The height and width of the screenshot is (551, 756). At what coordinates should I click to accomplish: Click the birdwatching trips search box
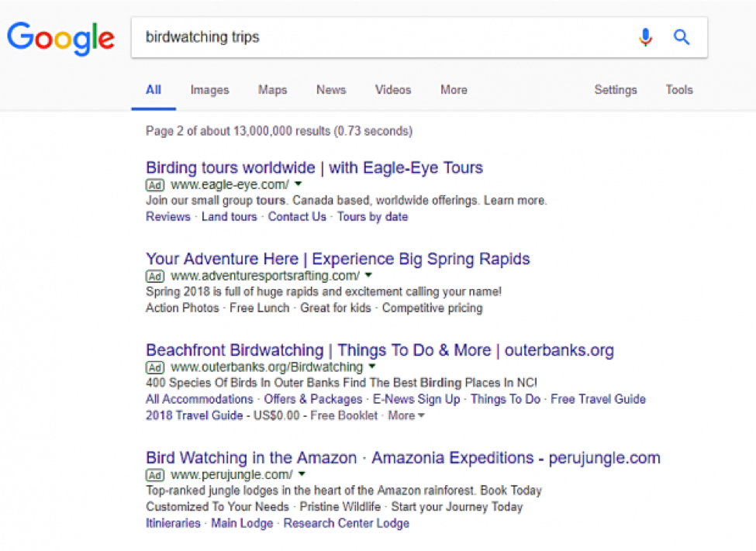[x=380, y=37]
